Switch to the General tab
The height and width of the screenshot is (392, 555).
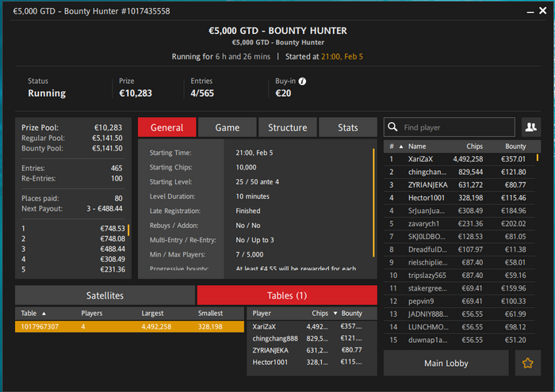(x=166, y=127)
